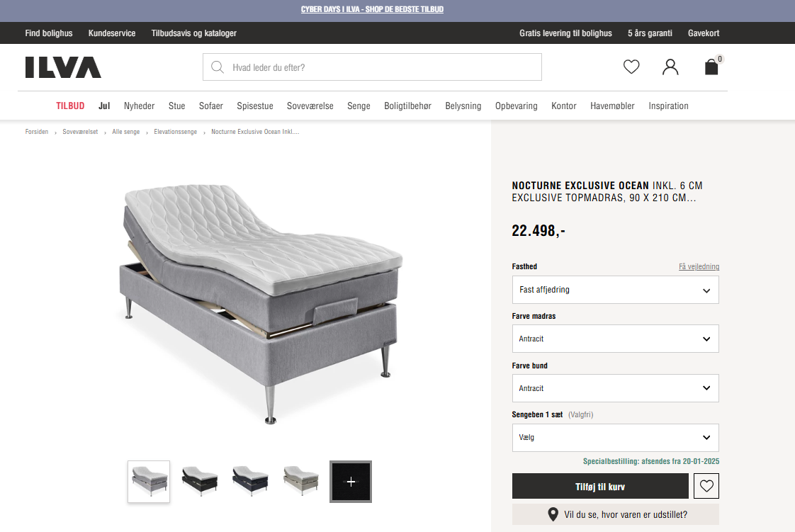Click the map pin store location icon
The image size is (795, 532).
(553, 514)
